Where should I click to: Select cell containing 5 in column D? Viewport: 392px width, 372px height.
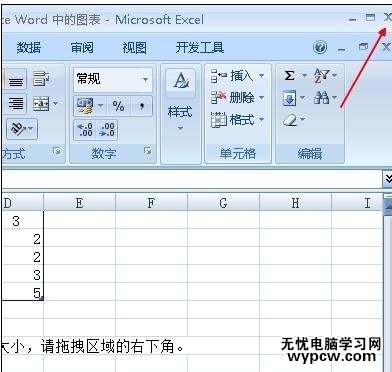(23, 292)
